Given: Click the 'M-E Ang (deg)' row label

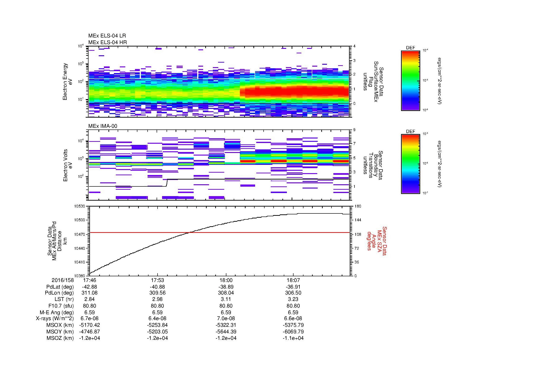Looking at the screenshot, I should click(x=57, y=312).
